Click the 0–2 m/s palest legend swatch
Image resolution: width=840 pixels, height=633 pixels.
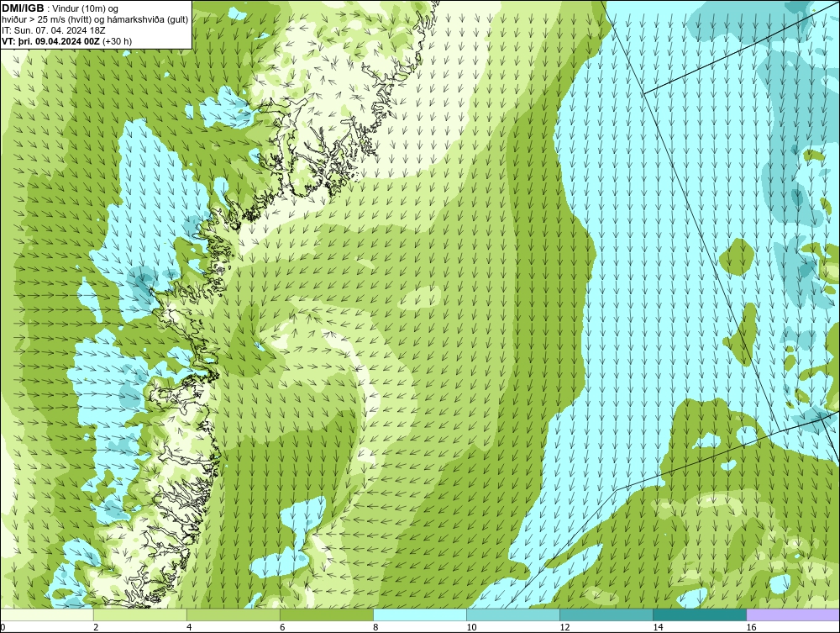[47, 615]
